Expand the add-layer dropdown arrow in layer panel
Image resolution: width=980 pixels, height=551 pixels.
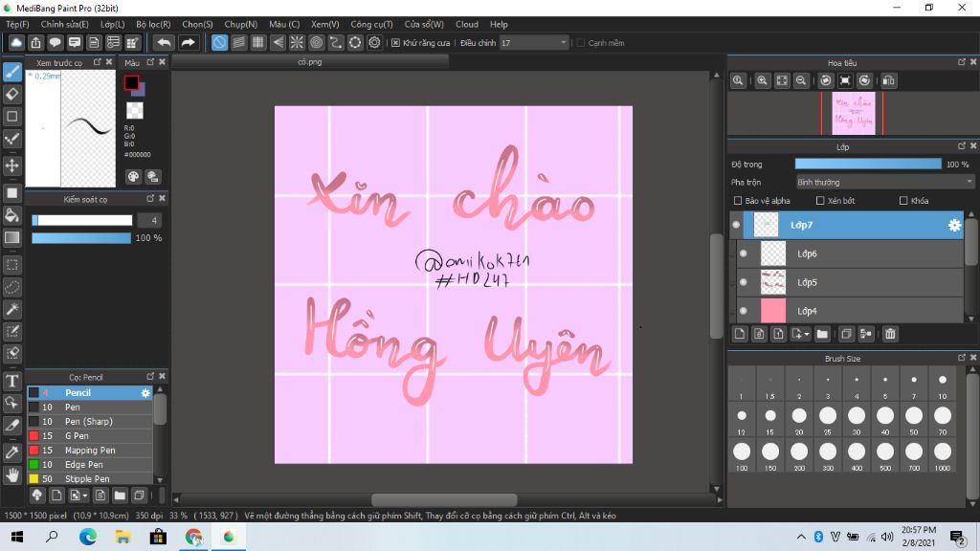click(807, 334)
